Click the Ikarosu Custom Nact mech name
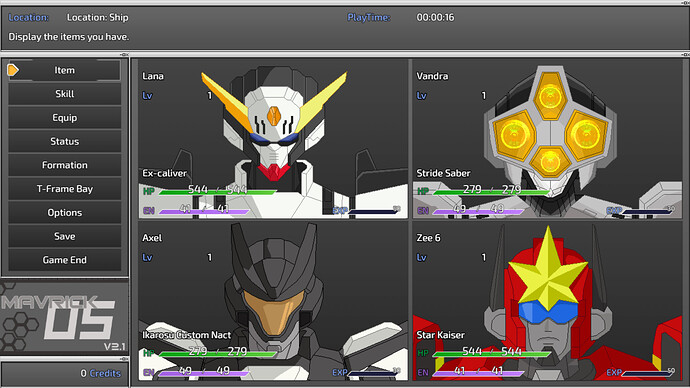The image size is (690, 388). (x=186, y=335)
